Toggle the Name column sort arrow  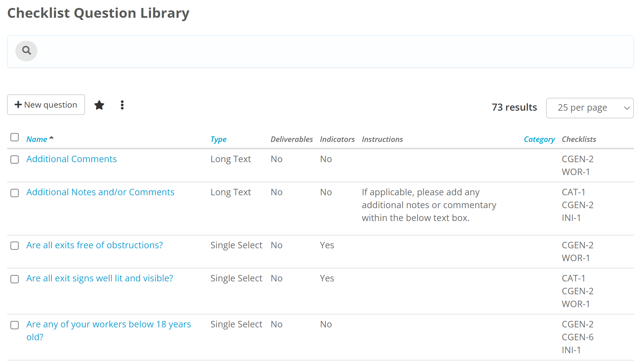pos(52,137)
